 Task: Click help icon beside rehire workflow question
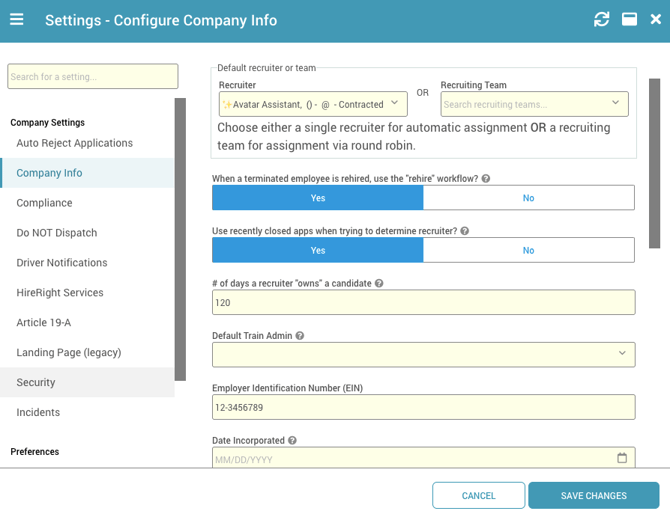coord(486,179)
